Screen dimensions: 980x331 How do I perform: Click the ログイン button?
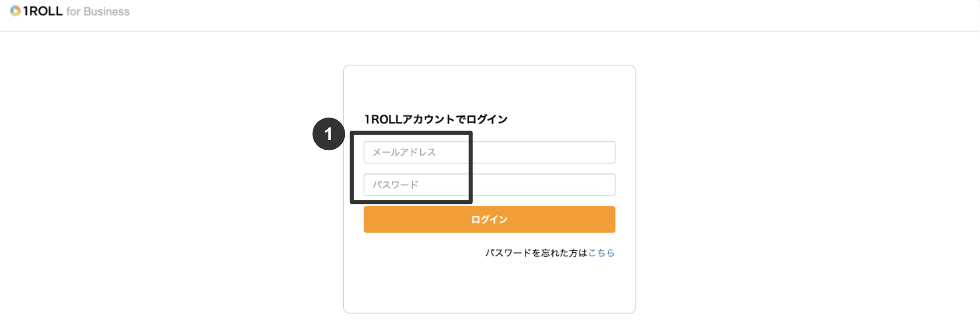click(489, 219)
